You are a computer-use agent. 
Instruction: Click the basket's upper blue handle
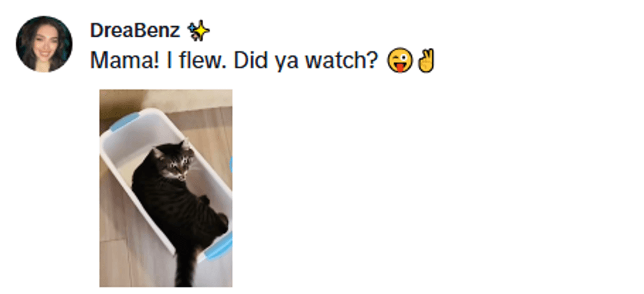[124, 122]
